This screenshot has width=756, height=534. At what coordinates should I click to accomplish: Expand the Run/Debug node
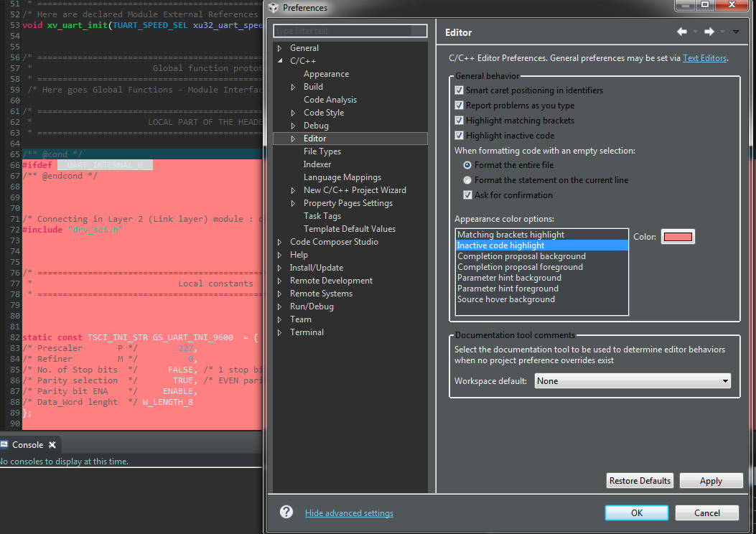point(280,306)
